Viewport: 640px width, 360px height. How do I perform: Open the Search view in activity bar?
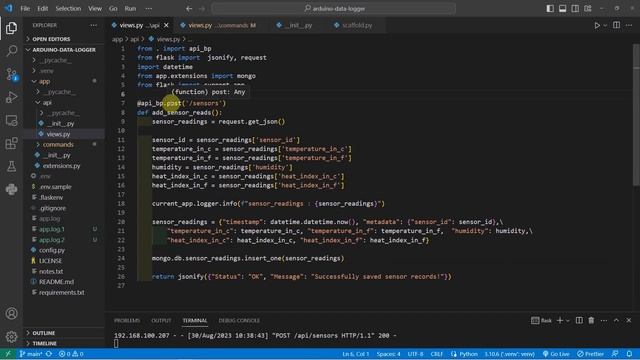(x=11, y=51)
